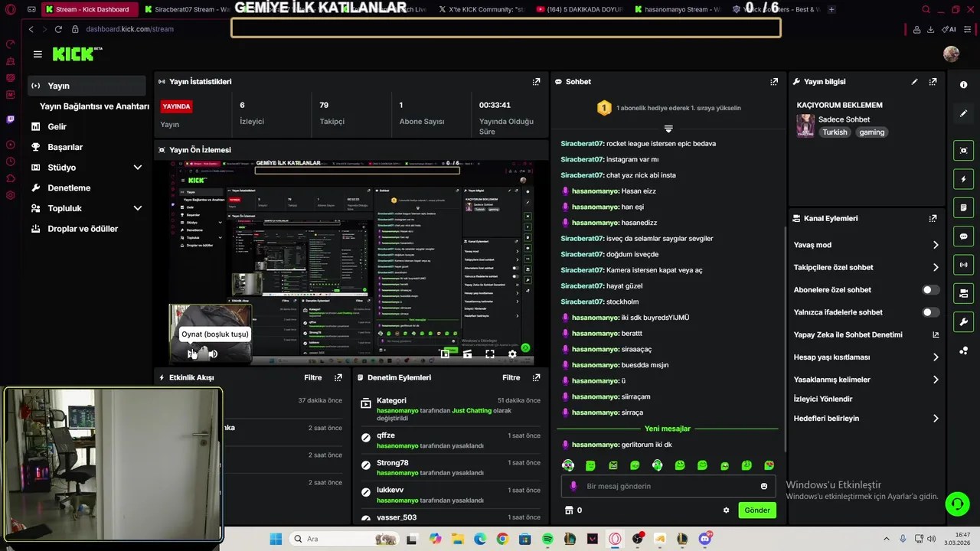Image resolution: width=980 pixels, height=551 pixels.
Task: Focus the Bir mesaj gönderin input
Action: (x=668, y=486)
